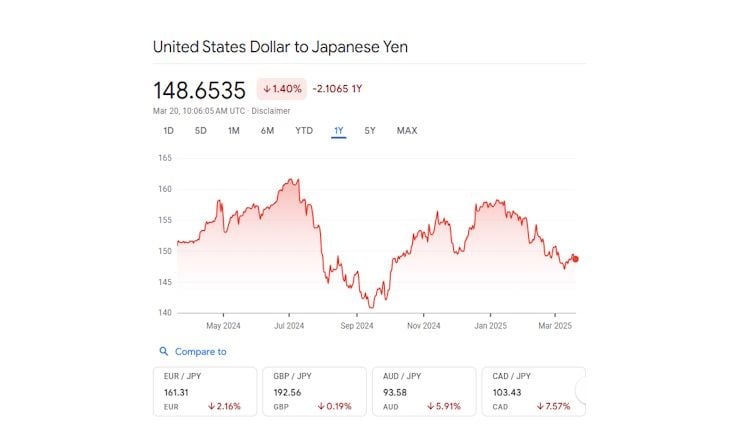Switch to the 6M range tab
The height and width of the screenshot is (443, 750).
267,131
